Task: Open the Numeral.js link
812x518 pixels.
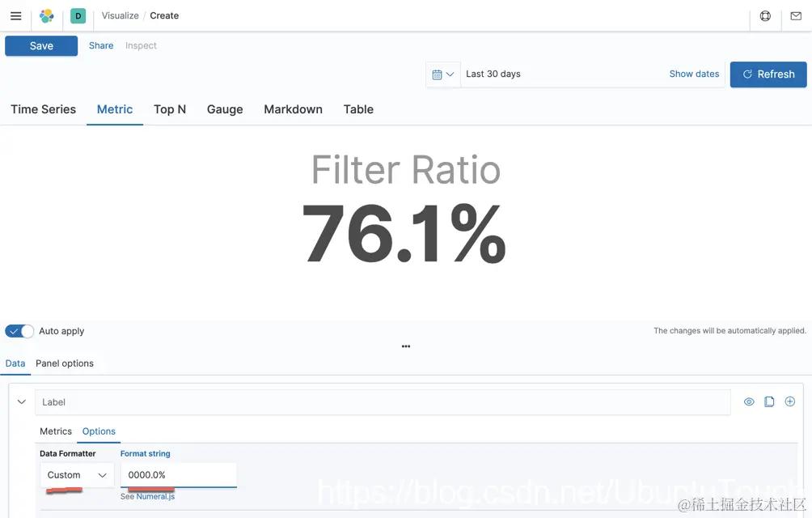Action: 155,496
